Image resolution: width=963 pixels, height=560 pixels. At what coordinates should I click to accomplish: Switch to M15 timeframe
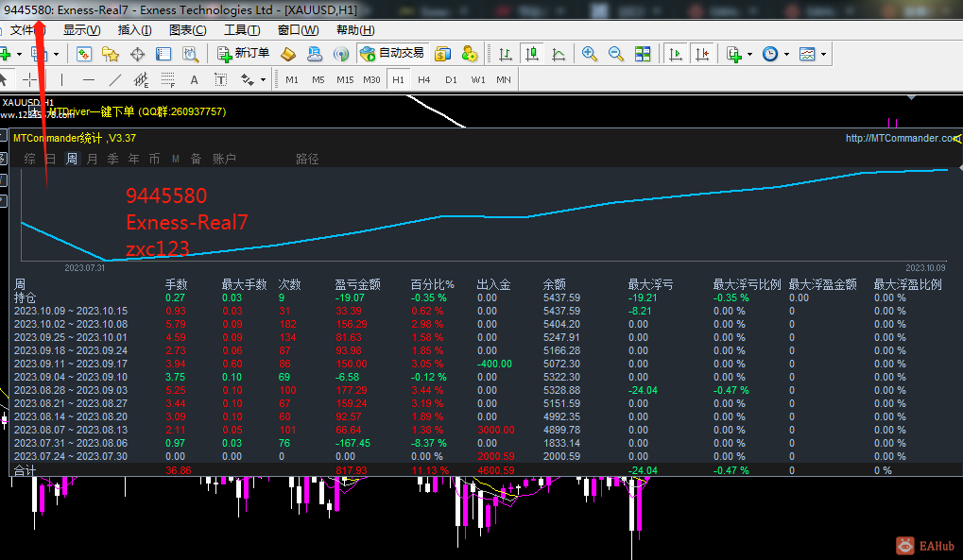[x=345, y=80]
